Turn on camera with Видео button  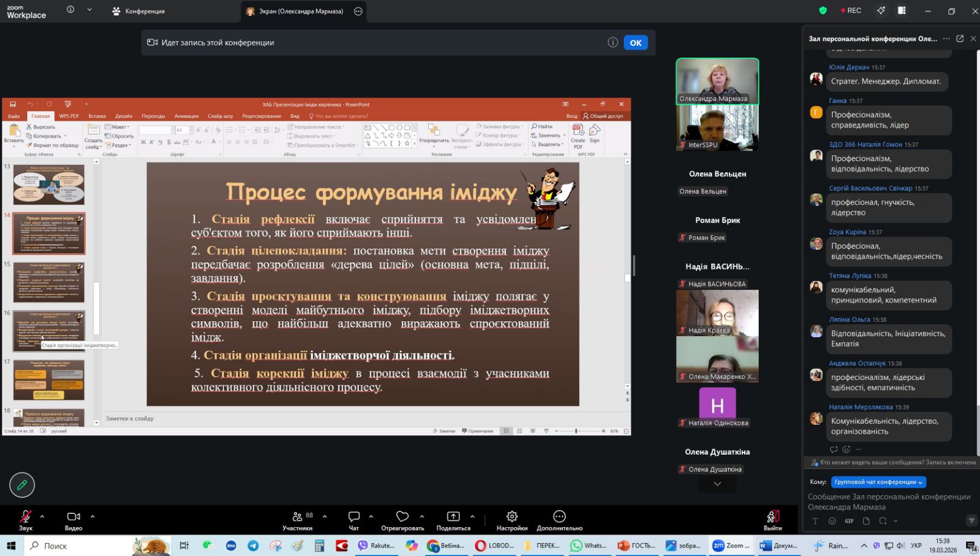[x=73, y=517]
